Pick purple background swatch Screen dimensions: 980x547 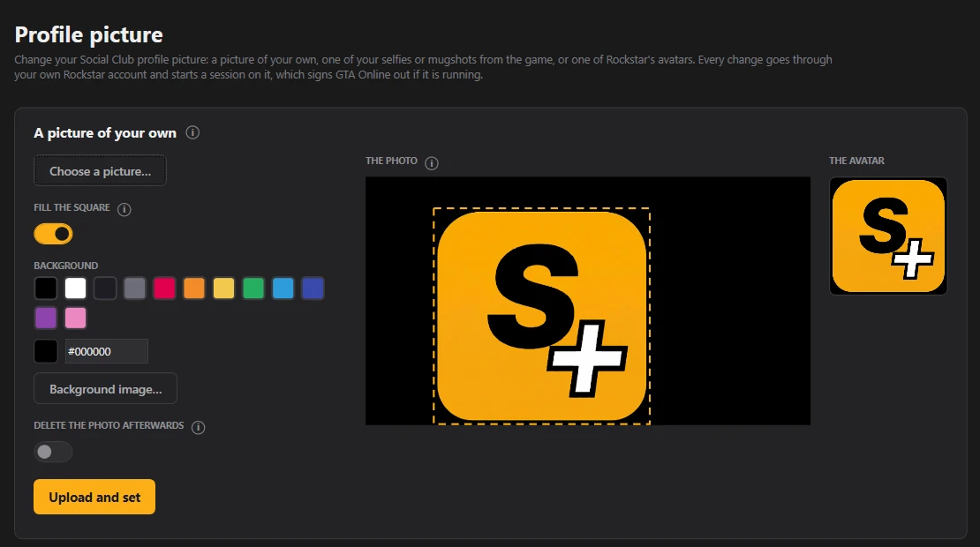coord(46,318)
